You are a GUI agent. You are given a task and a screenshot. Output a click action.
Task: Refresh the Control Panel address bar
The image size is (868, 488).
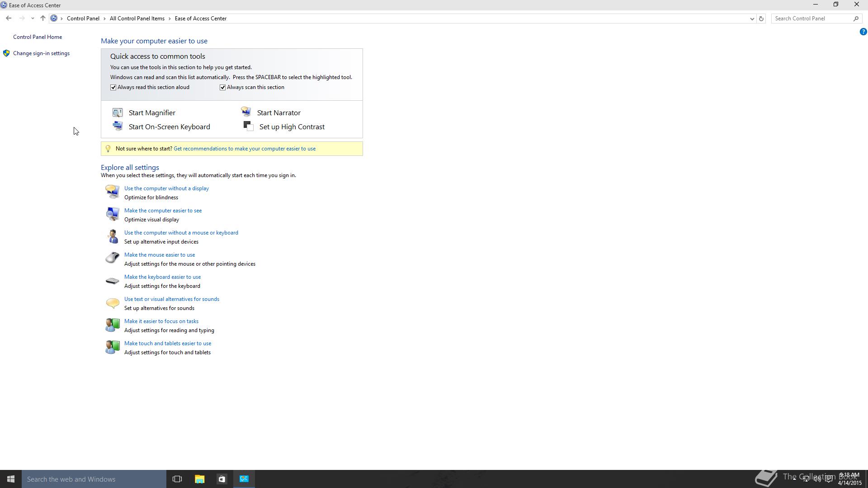coord(761,19)
